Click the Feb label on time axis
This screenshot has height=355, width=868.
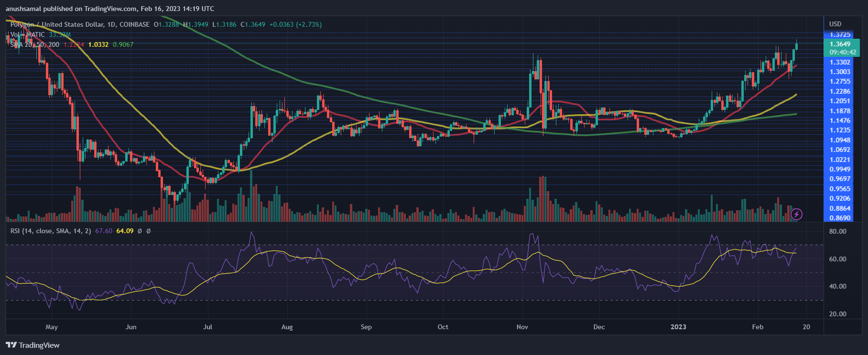click(x=758, y=327)
